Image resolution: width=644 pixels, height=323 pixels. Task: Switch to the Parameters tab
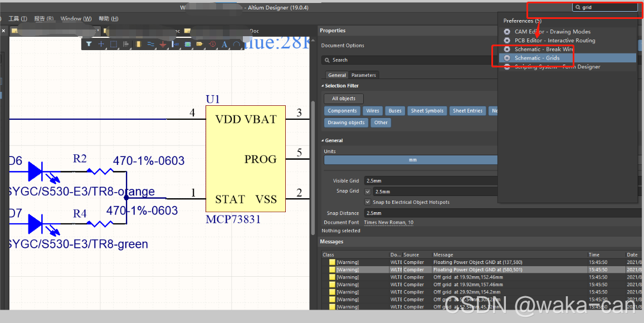tap(363, 75)
